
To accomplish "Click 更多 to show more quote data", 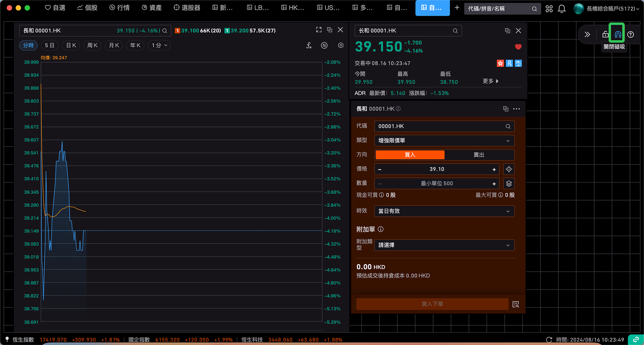I will pos(490,81).
